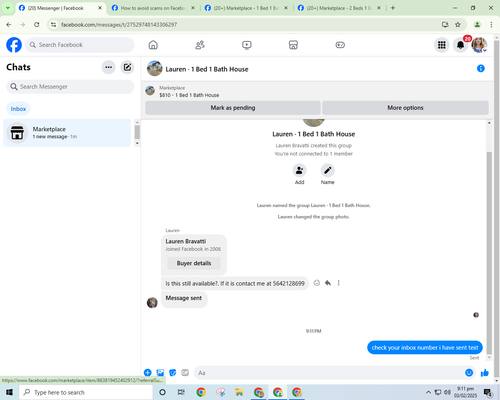Click the Buyer details button
The image size is (500, 400).
point(194,263)
